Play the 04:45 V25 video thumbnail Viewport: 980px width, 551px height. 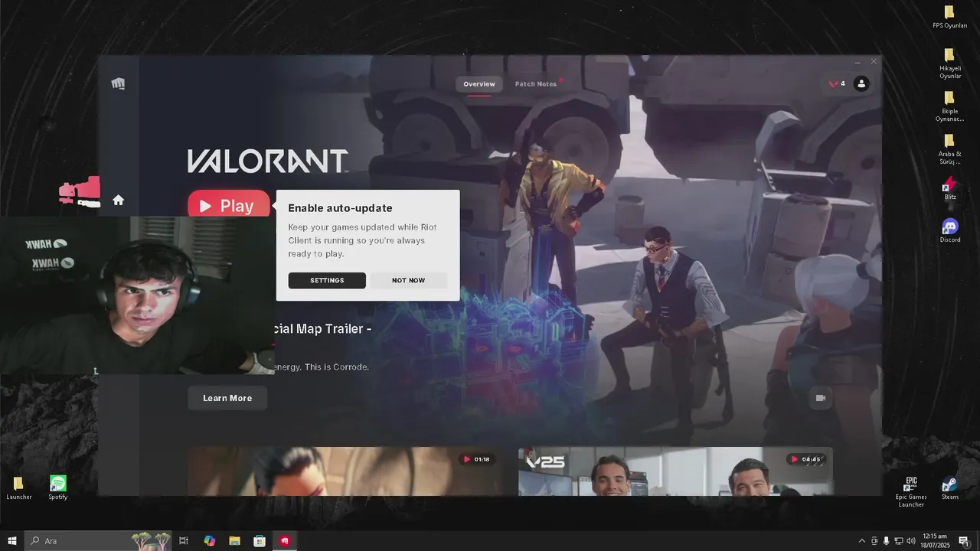pos(675,471)
